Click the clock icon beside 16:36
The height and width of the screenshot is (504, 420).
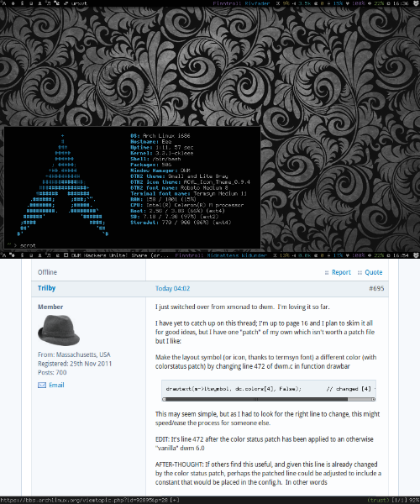(389, 3)
